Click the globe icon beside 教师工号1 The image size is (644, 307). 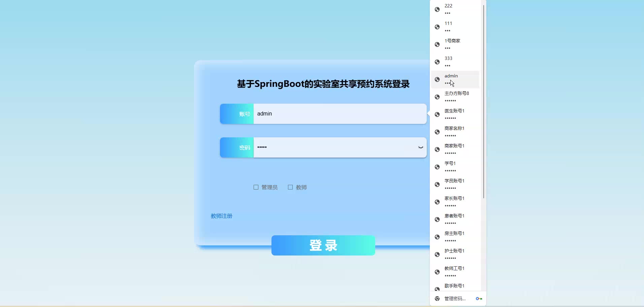[437, 272]
